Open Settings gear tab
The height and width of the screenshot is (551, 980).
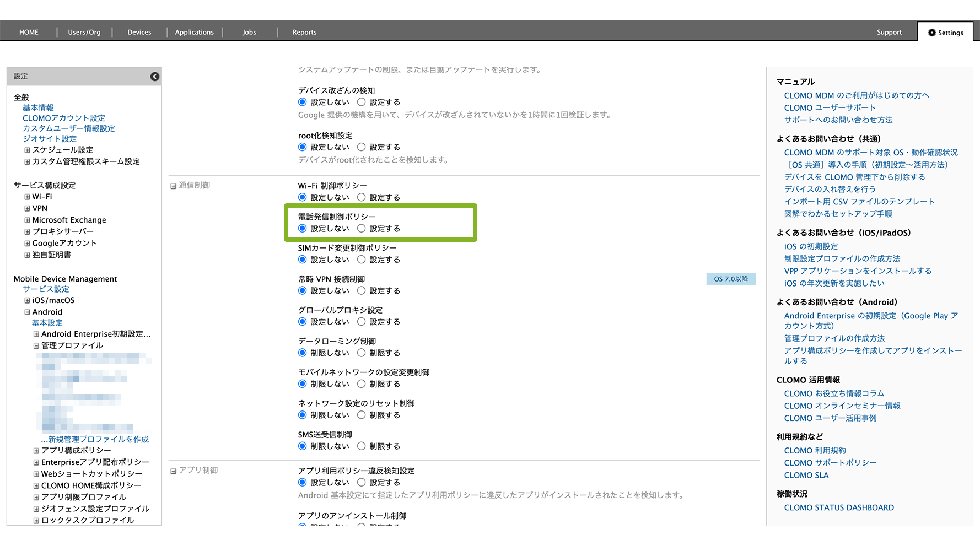pos(945,33)
